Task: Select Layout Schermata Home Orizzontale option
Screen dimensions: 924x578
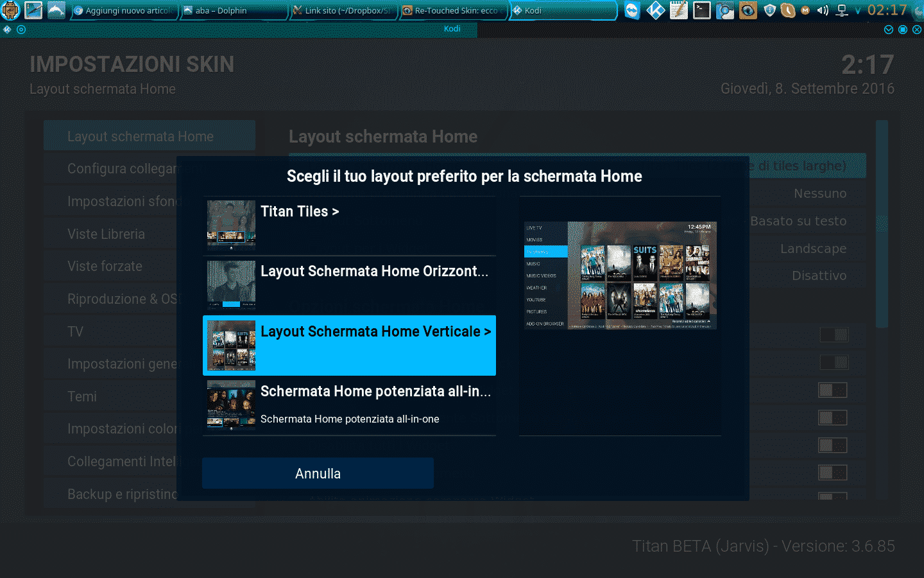Action: pos(349,286)
